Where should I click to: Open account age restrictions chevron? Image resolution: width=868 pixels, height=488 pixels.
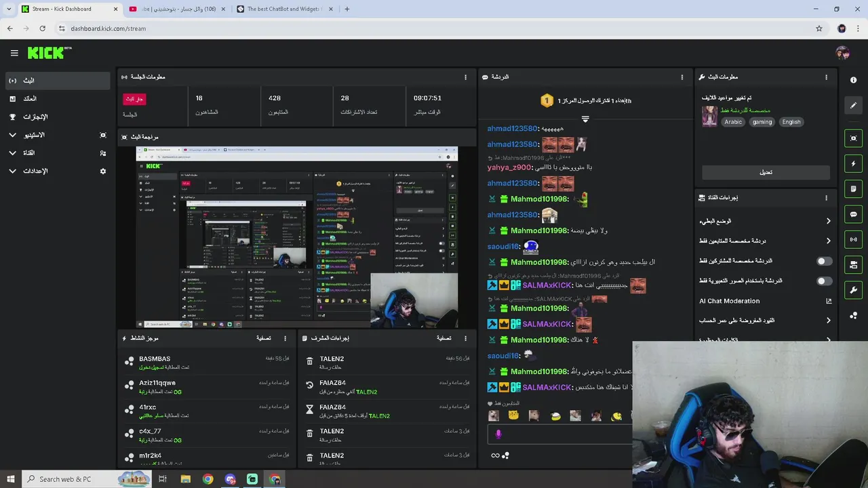(828, 321)
